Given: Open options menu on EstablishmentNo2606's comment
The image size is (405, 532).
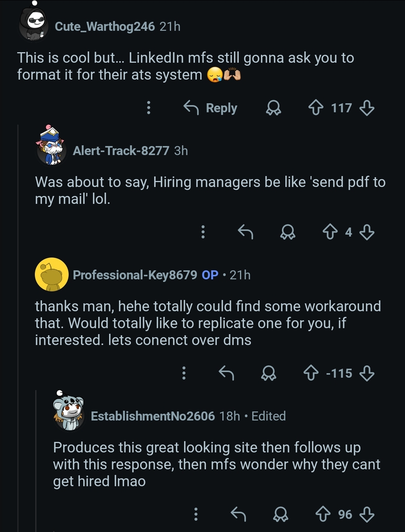Looking at the screenshot, I should [195, 514].
